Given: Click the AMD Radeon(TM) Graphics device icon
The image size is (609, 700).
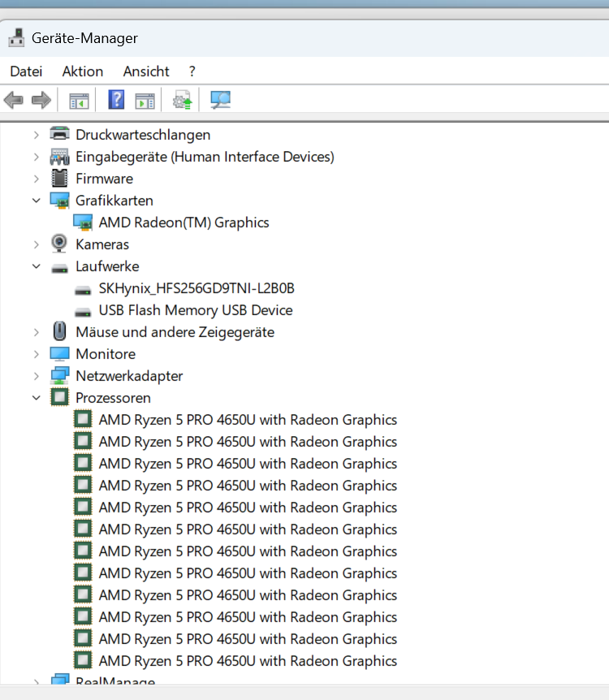Looking at the screenshot, I should 83,223.
